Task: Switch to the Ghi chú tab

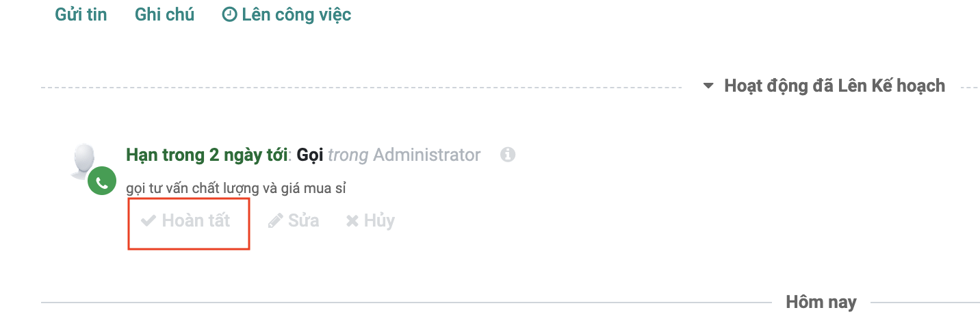Action: click(x=164, y=14)
